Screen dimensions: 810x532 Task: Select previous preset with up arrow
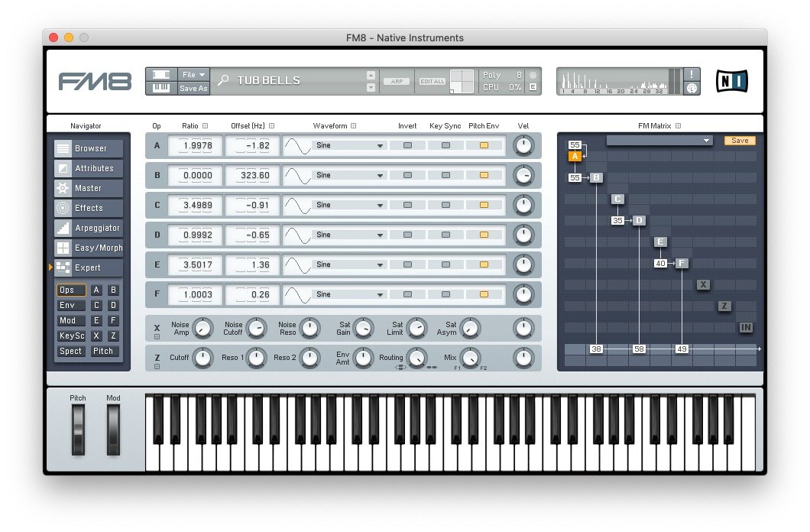371,76
